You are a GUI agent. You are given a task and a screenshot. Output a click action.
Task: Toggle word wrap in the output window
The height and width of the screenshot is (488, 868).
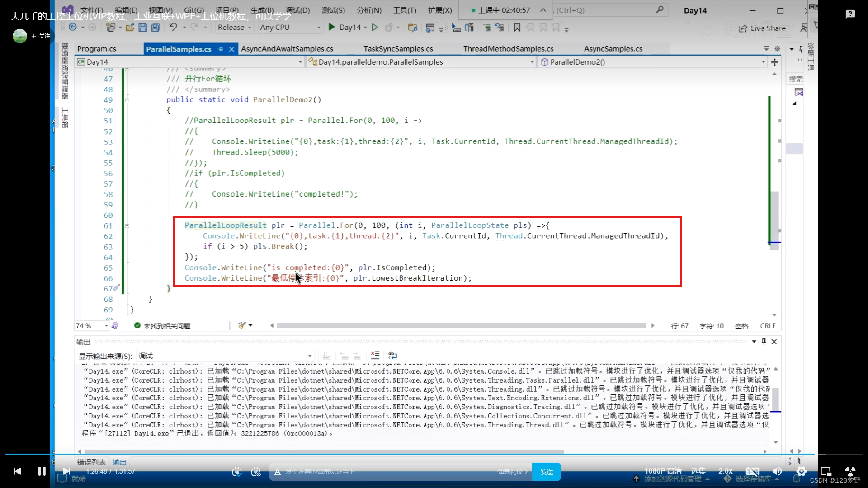pos(392,356)
